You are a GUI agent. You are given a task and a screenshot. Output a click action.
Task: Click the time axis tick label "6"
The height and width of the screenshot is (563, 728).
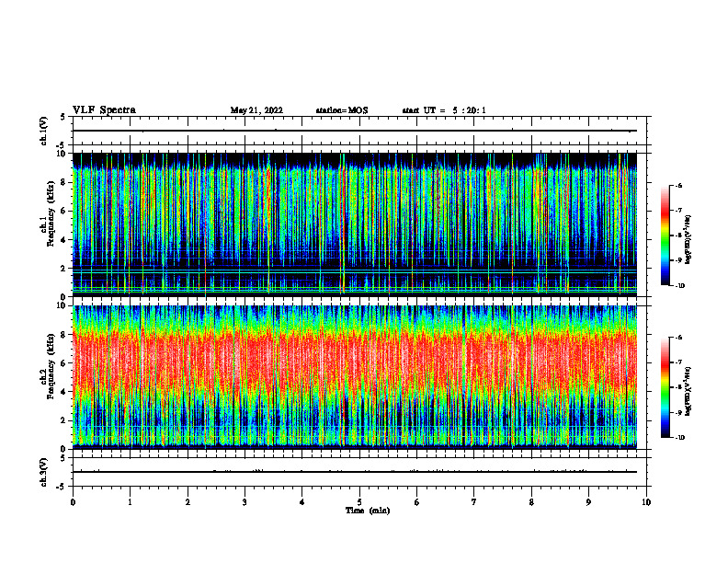click(417, 502)
